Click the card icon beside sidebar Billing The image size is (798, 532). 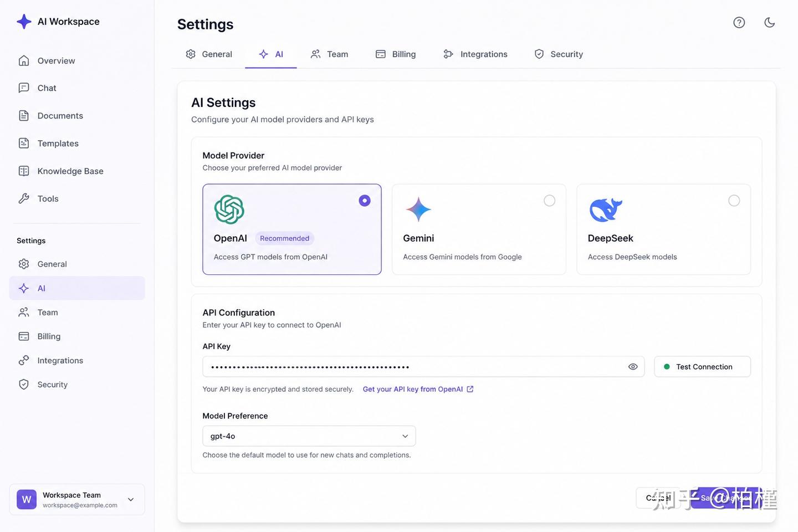click(x=24, y=336)
